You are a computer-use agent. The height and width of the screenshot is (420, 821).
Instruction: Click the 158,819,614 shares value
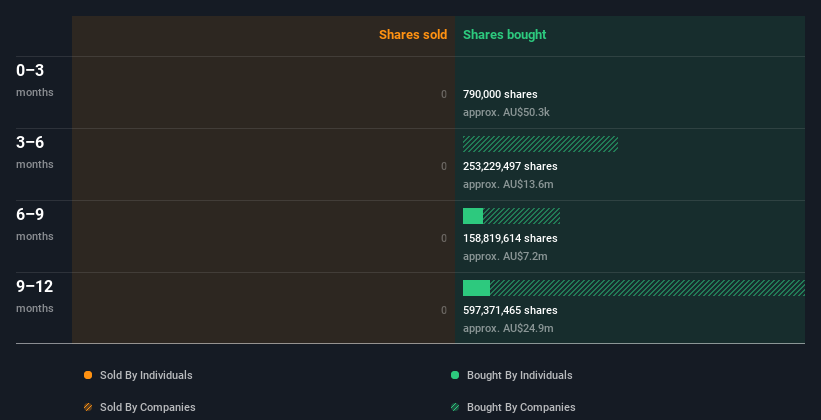pyautogui.click(x=510, y=238)
